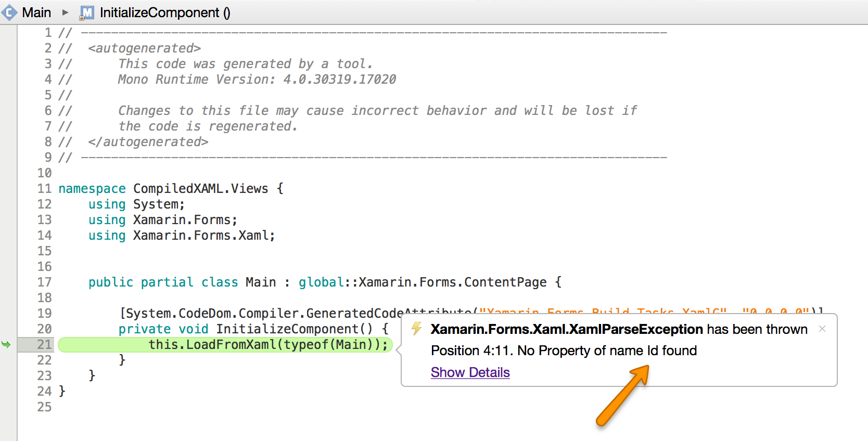Click 'namespace CompiledXAML.Views {' line

point(171,188)
